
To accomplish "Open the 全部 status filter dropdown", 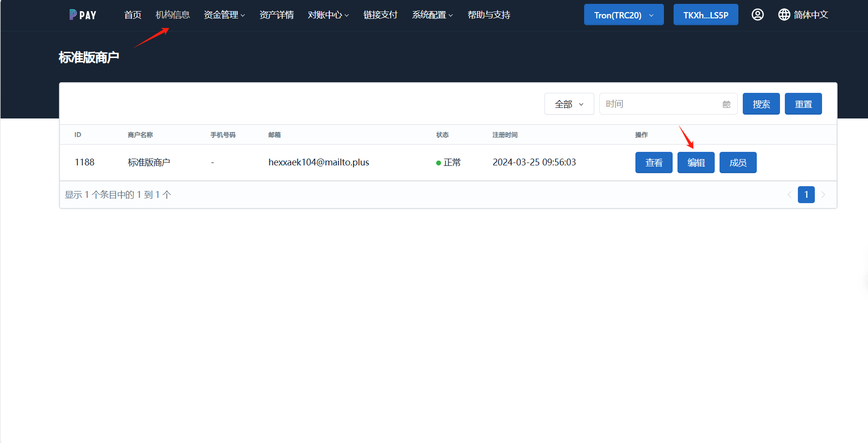I will [x=569, y=104].
